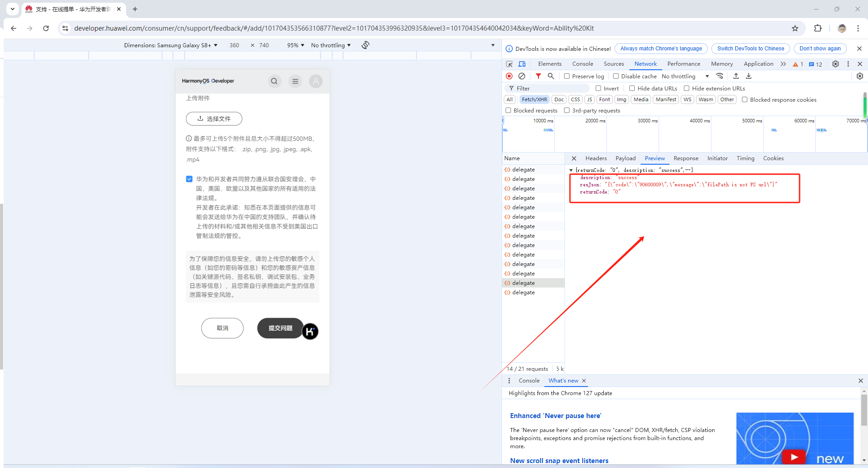
Task: Stop recording network log
Action: pos(509,76)
